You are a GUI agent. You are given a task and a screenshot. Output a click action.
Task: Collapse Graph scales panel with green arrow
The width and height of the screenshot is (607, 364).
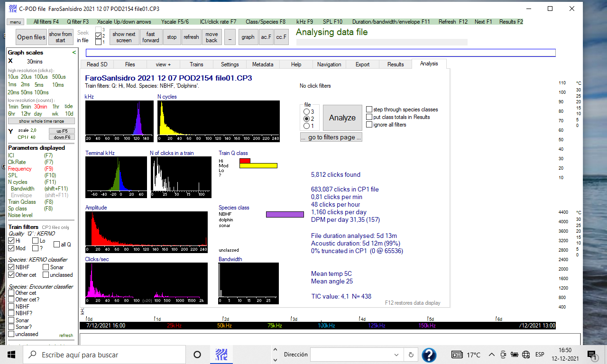pos(74,53)
